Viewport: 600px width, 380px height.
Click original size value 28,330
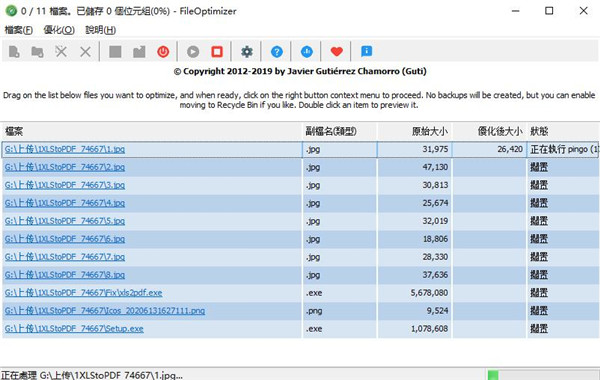click(435, 257)
